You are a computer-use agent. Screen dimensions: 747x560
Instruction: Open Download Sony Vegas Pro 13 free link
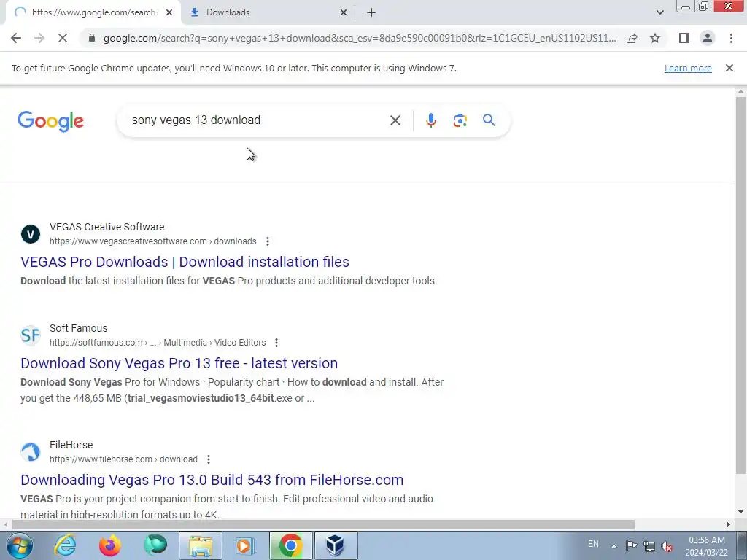pyautogui.click(x=179, y=363)
